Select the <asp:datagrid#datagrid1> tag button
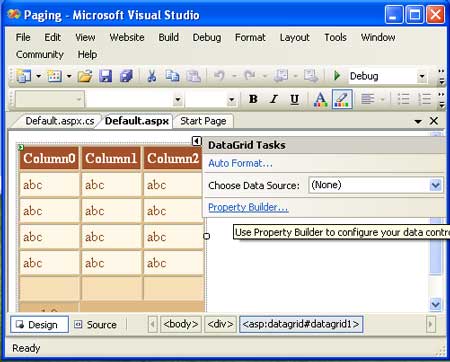This screenshot has width=450, height=362. coord(301,324)
